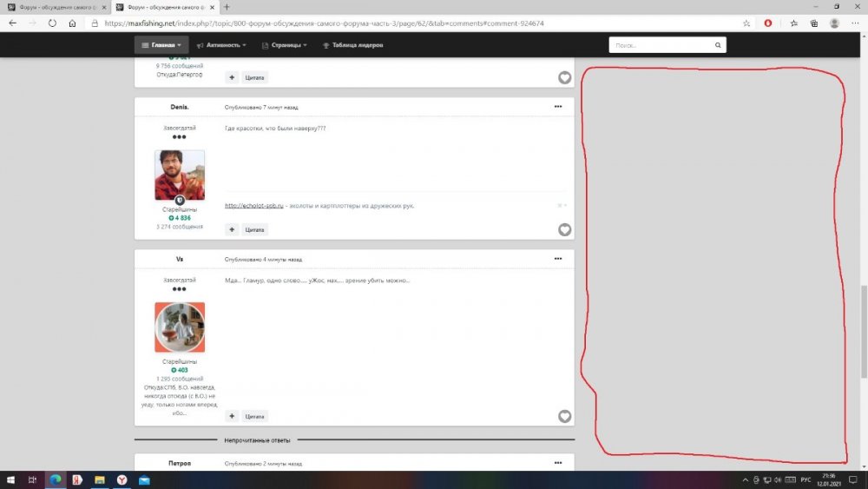Click Denis's profile avatar picture
868x489 pixels.
[x=180, y=175]
